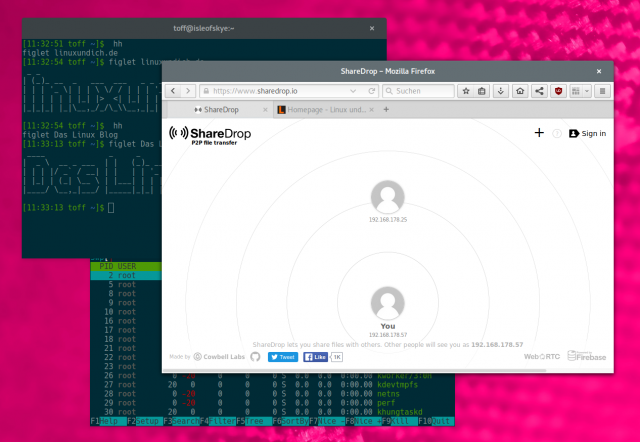Click the grid view toolbar icon
The image size is (640, 442).
coord(576,91)
